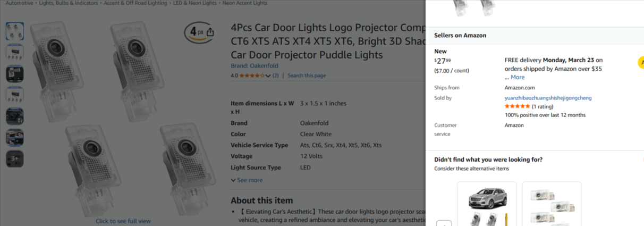The image size is (644, 226).
Task: Expand the delivery "More" link
Action: pos(518,77)
